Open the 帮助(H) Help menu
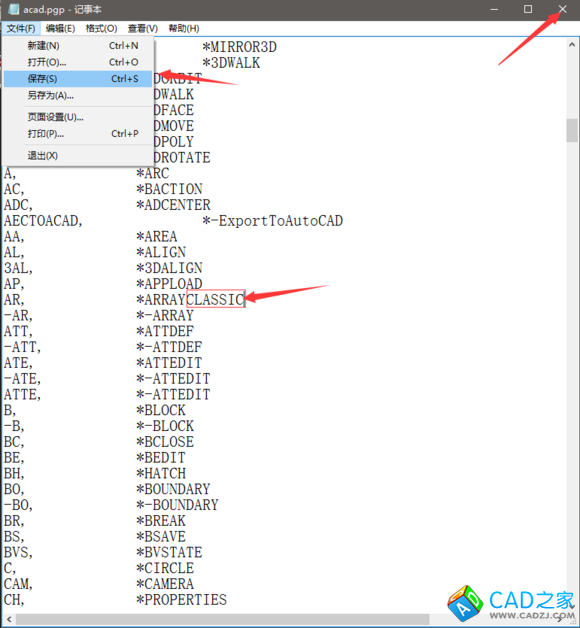 pyautogui.click(x=184, y=28)
